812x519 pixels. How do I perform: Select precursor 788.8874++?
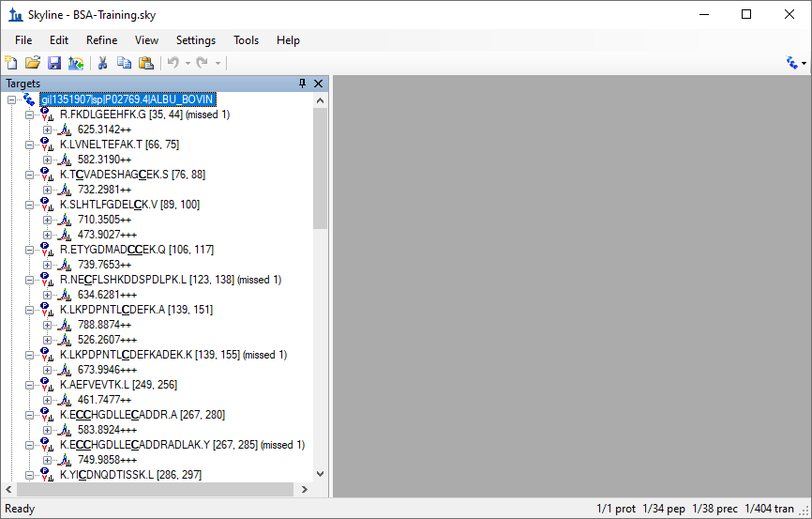click(105, 325)
